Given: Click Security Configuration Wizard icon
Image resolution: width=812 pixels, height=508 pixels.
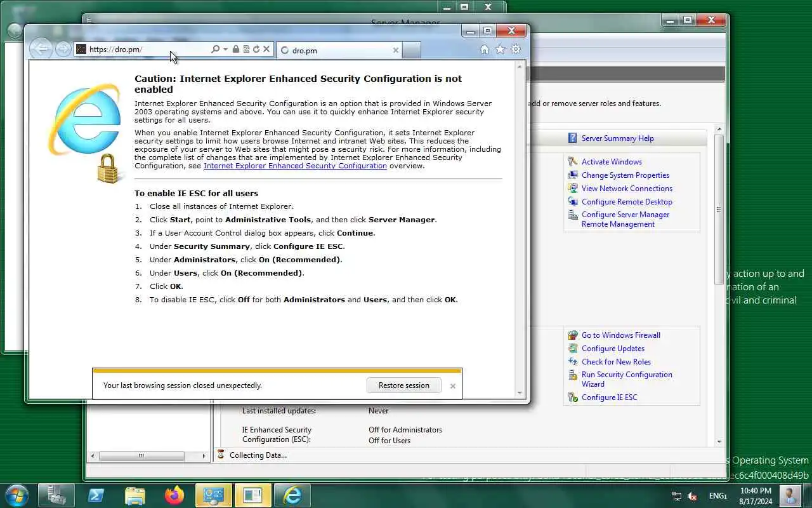Looking at the screenshot, I should coord(573,375).
